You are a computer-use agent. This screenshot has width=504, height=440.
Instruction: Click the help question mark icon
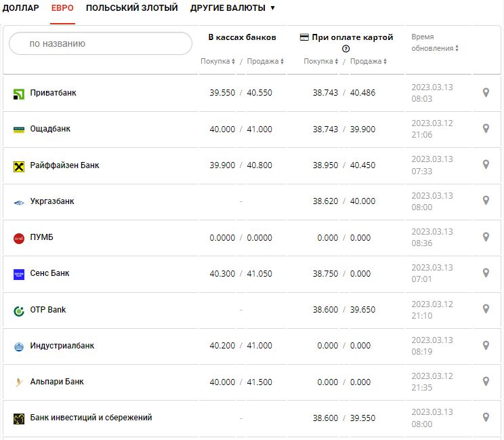[346, 49]
